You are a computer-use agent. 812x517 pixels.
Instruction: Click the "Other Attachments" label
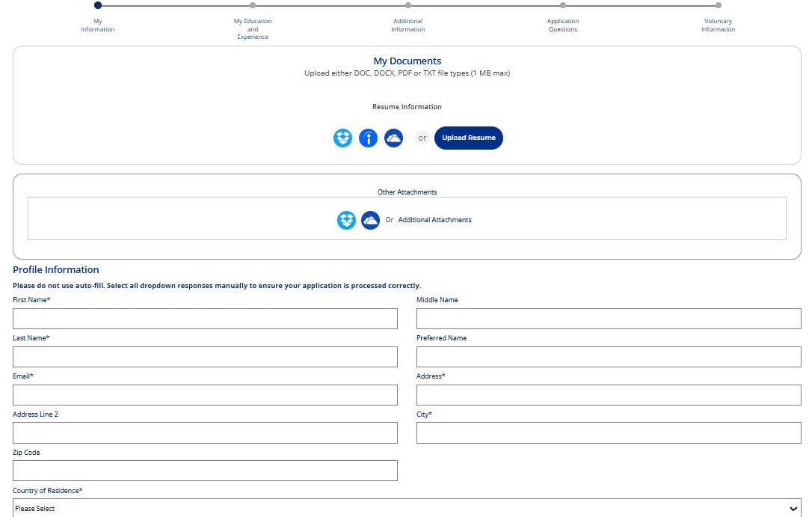[407, 192]
